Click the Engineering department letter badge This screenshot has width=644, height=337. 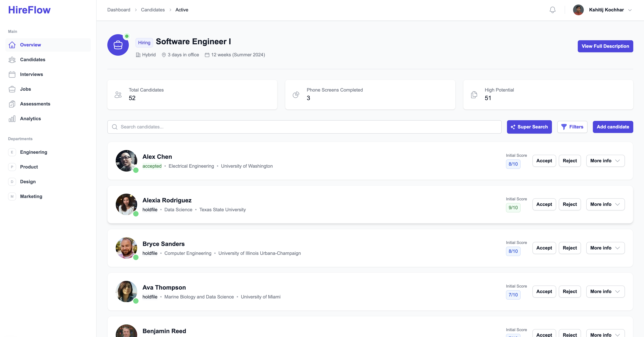click(12, 152)
